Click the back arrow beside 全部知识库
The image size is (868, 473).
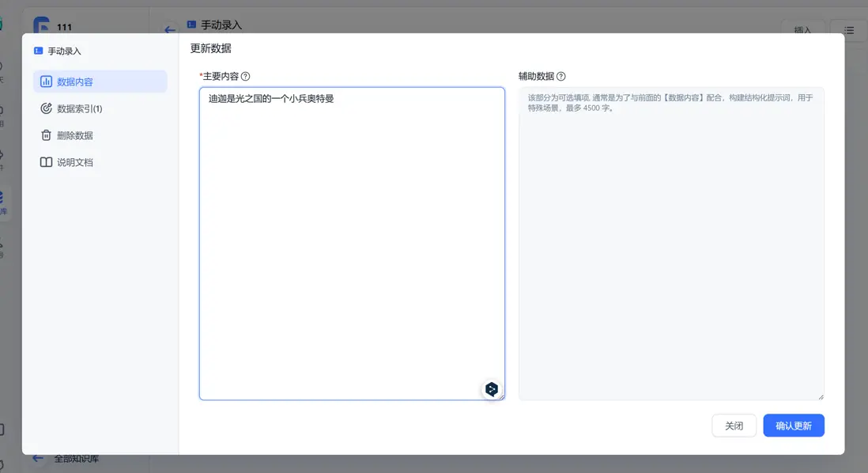(x=38, y=459)
